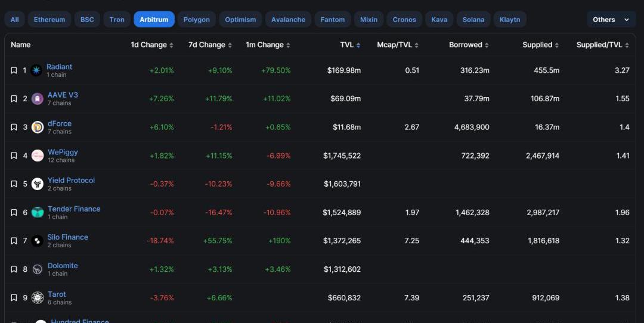Filter by Klaytn chain
644x323 pixels.
click(510, 19)
